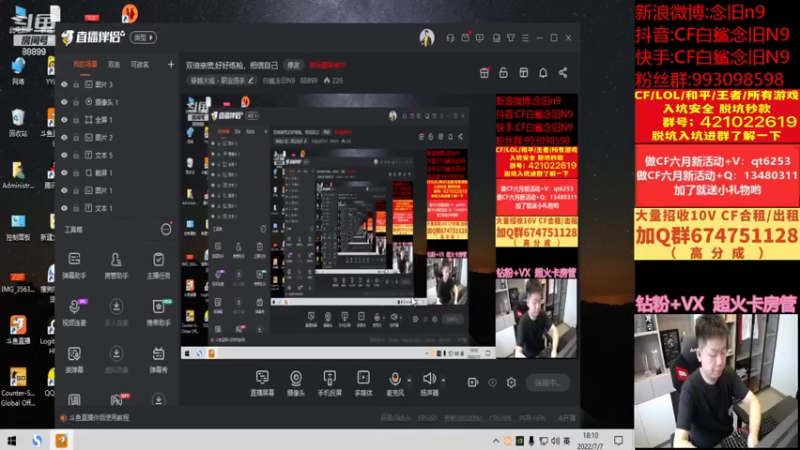This screenshot has height=450, width=800.
Task: Open customer service headset icon in title bar
Action: coord(450,38)
